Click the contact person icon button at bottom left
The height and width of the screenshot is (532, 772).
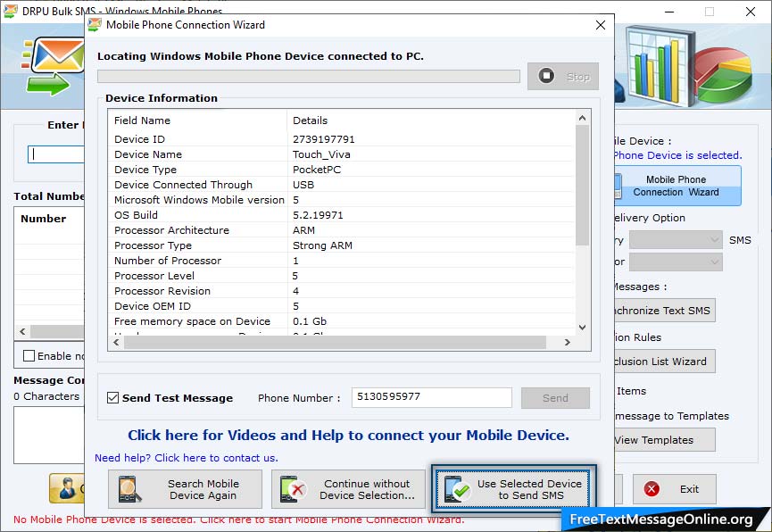[x=66, y=488]
